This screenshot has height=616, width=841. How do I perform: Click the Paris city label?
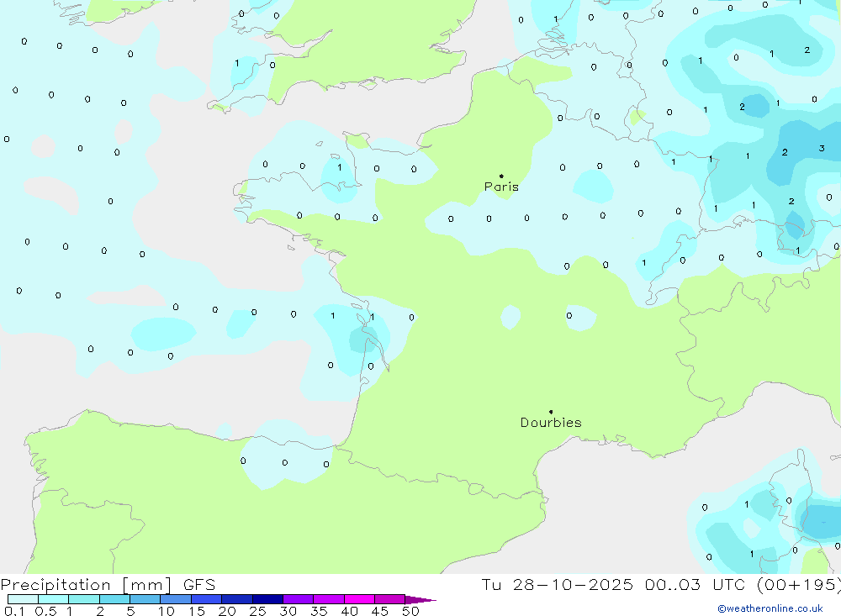501,187
